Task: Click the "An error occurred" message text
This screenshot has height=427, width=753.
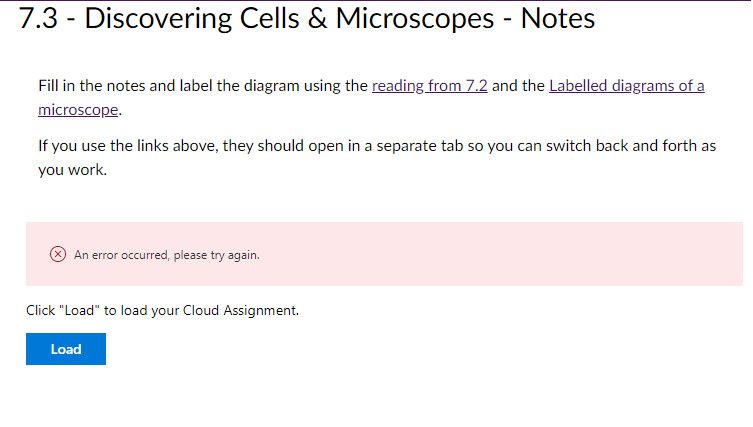Action: pyautogui.click(x=121, y=255)
